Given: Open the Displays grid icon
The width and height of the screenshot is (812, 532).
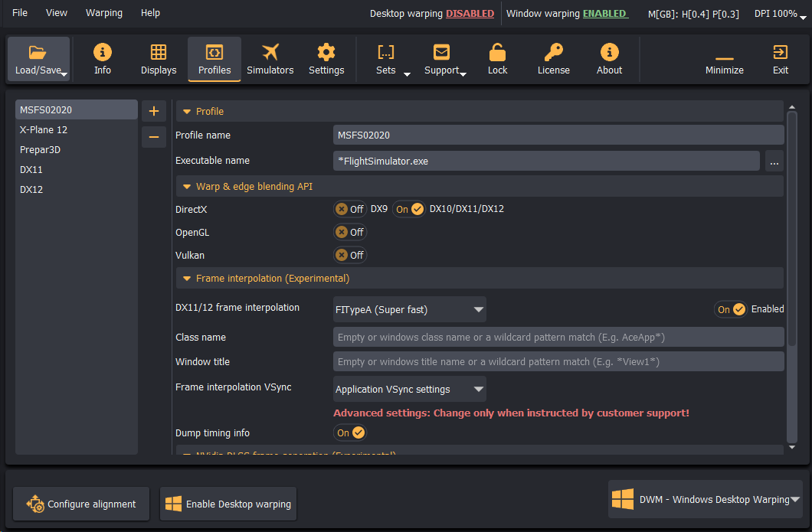Looking at the screenshot, I should point(159,59).
